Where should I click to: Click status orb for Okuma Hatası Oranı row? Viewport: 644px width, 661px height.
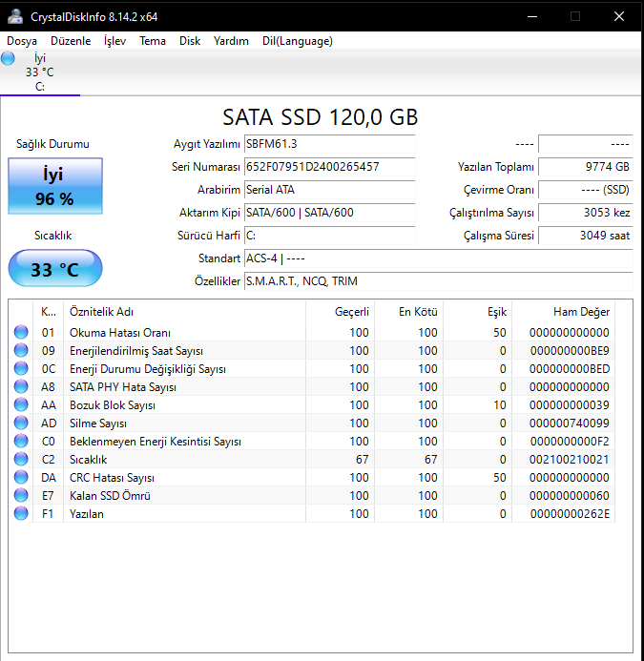point(21,332)
